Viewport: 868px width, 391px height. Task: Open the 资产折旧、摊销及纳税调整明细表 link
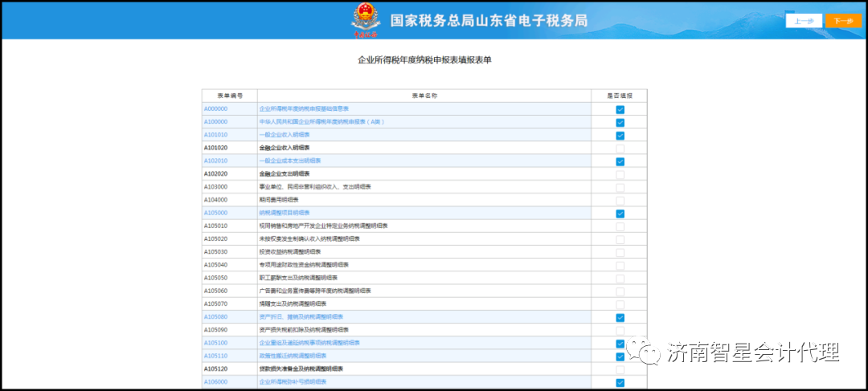tap(301, 317)
